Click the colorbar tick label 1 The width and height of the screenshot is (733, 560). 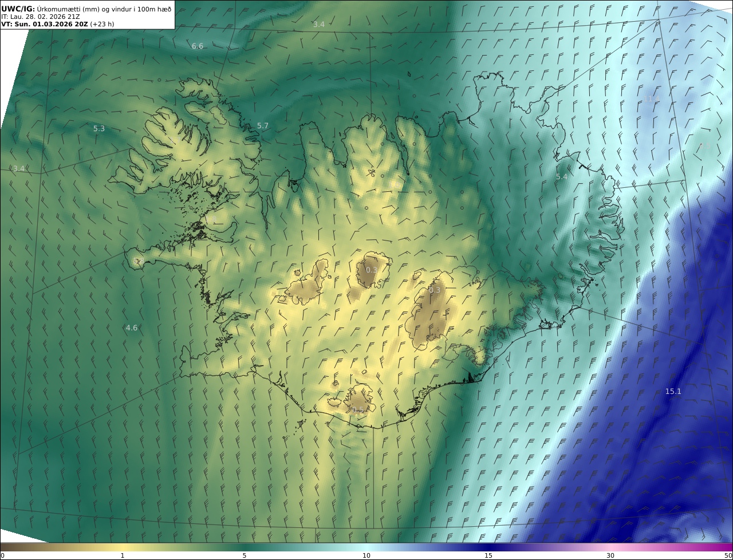click(x=123, y=555)
